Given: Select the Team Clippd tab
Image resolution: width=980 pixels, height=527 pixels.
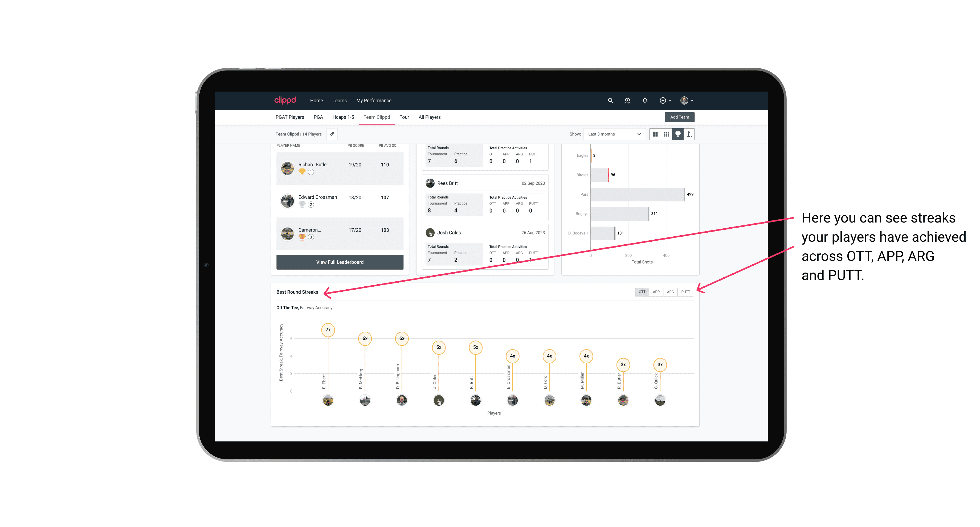Looking at the screenshot, I should [377, 117].
